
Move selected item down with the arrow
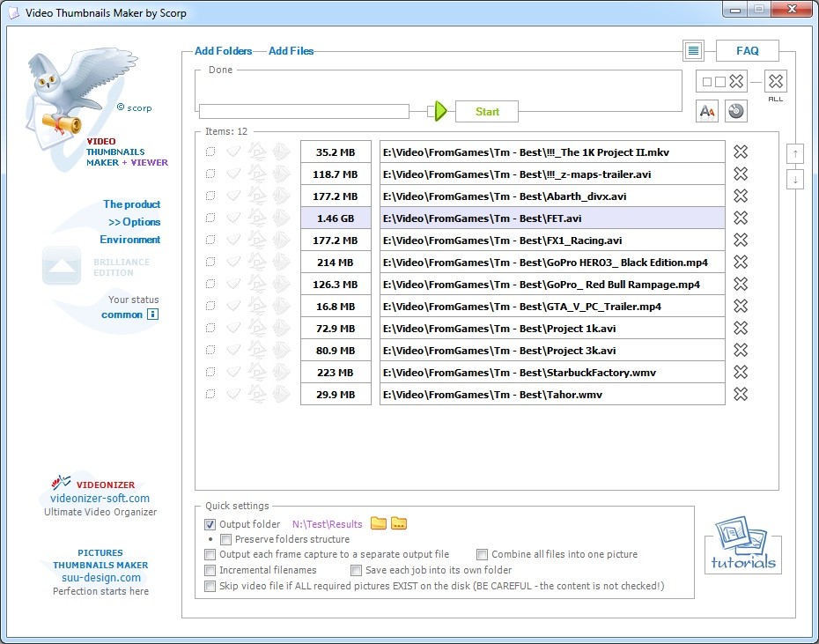[x=795, y=180]
